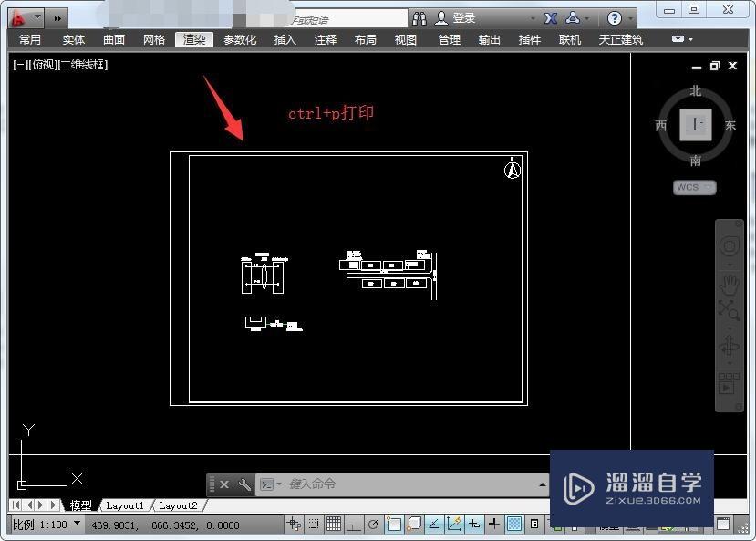Open the 插件 ribbon tab
Screen dimensions: 756x541
pos(530,39)
